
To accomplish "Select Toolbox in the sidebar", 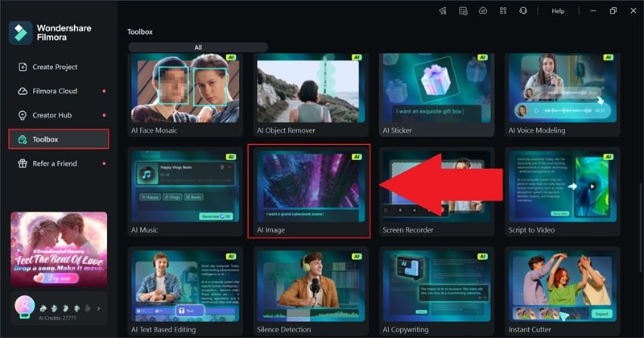I will click(58, 139).
